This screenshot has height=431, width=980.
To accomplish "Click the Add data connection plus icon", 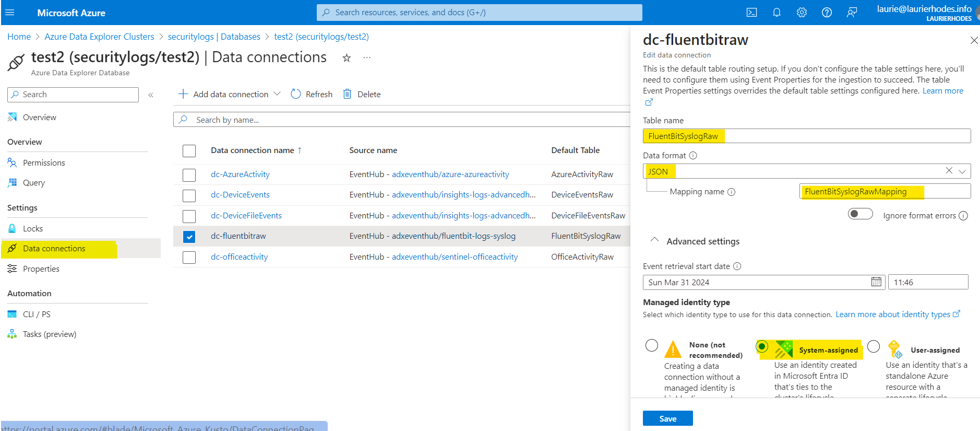I will pyautogui.click(x=183, y=94).
